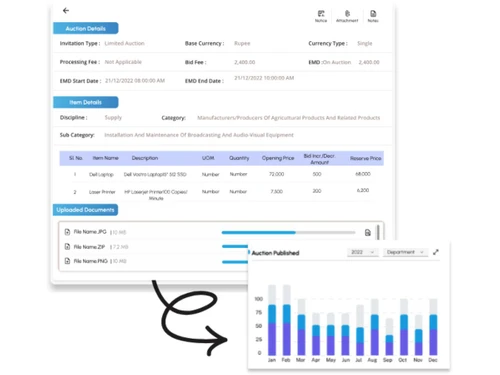
Task: Click the Supply discipline value
Action: tap(113, 117)
